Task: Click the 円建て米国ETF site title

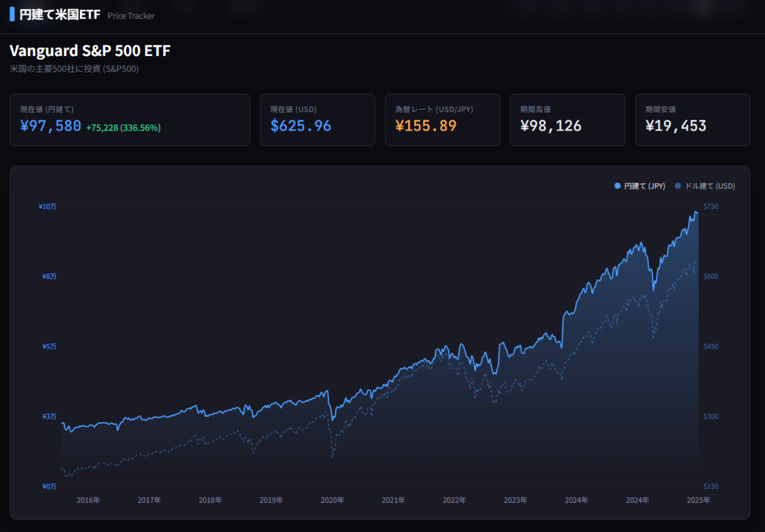Action: tap(60, 15)
